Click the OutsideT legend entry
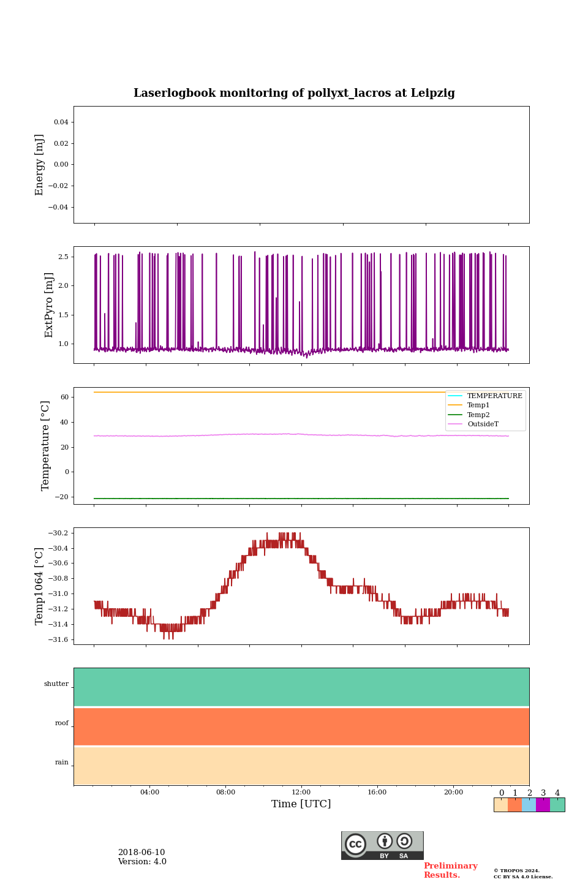 [x=473, y=424]
